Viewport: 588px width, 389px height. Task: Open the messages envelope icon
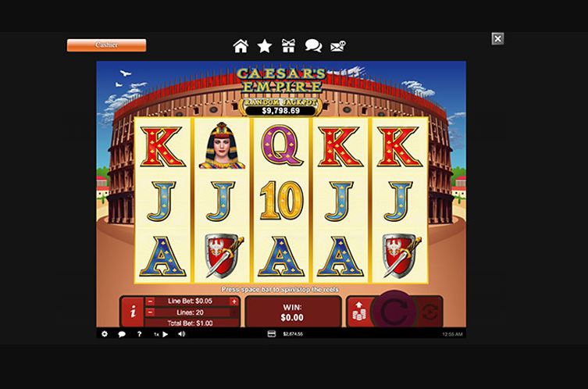[x=338, y=46]
